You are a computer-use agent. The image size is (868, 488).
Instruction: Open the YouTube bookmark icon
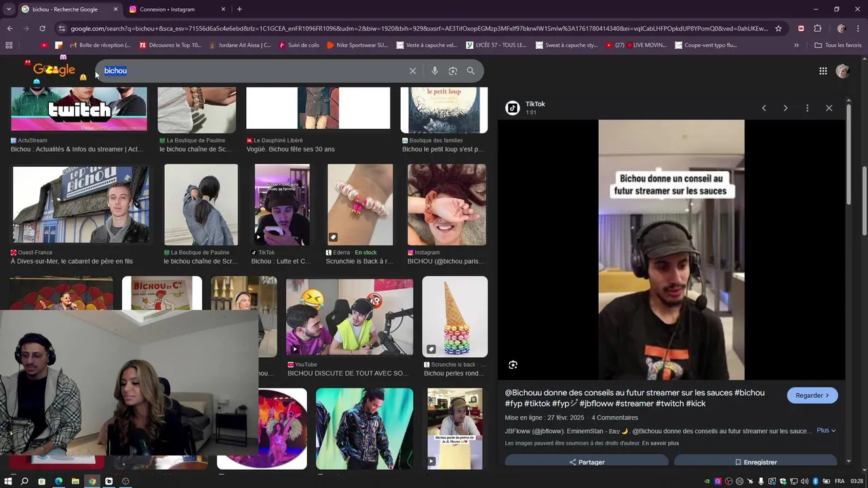pos(45,45)
